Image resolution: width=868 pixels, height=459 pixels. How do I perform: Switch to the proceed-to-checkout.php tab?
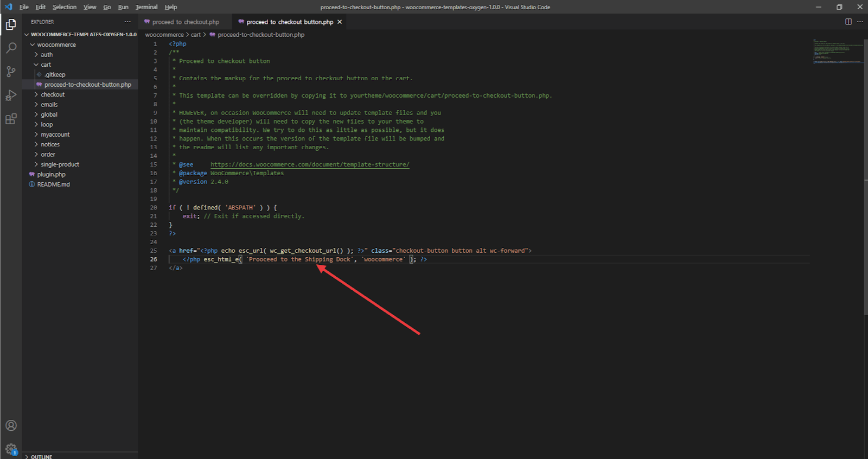[x=185, y=22]
